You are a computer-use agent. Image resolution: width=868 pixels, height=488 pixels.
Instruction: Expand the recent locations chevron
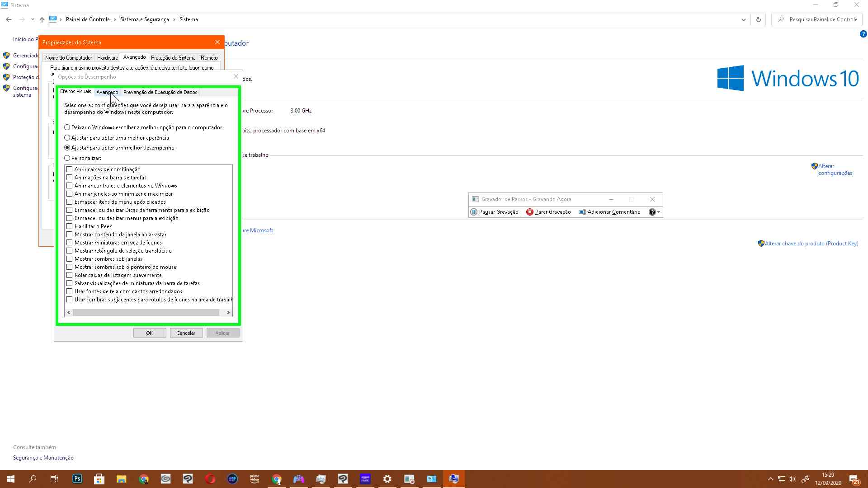click(x=33, y=19)
